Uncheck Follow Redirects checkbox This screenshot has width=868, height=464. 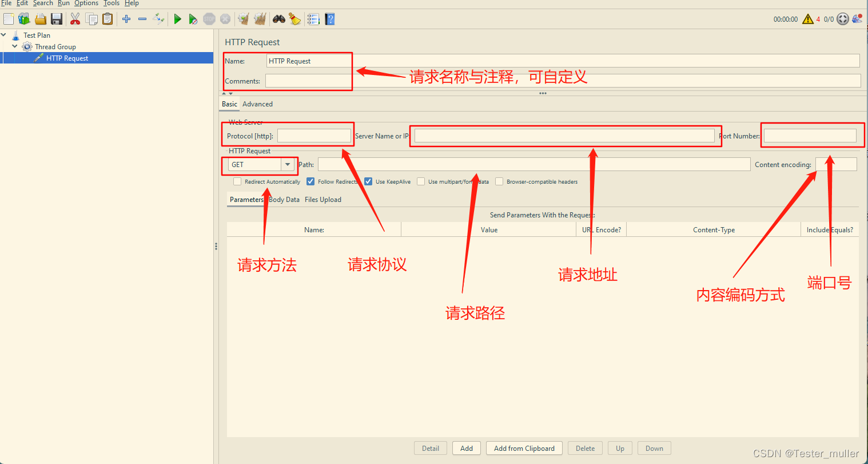pyautogui.click(x=310, y=181)
